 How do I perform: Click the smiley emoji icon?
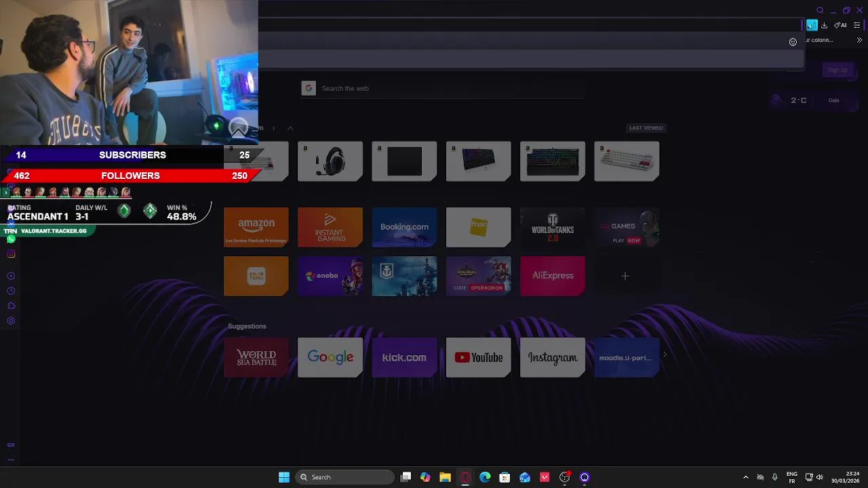coord(793,42)
